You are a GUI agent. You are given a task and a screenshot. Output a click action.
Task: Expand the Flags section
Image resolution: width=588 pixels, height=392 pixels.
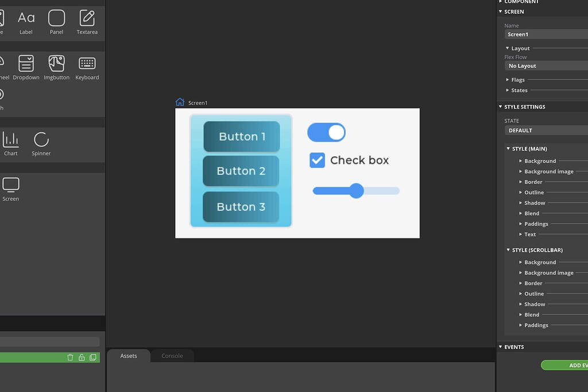[516, 79]
